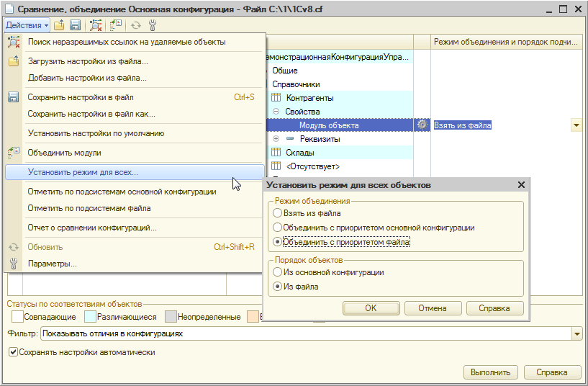Click search icon beside Поиск неразрешимых ссылок

click(x=14, y=42)
